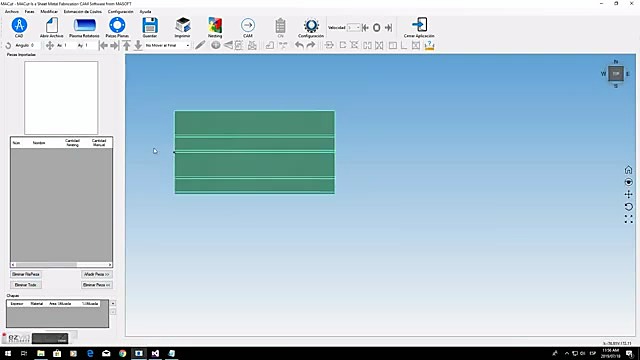
Task: Open Visual Studio from taskbar
Action: 155,353
